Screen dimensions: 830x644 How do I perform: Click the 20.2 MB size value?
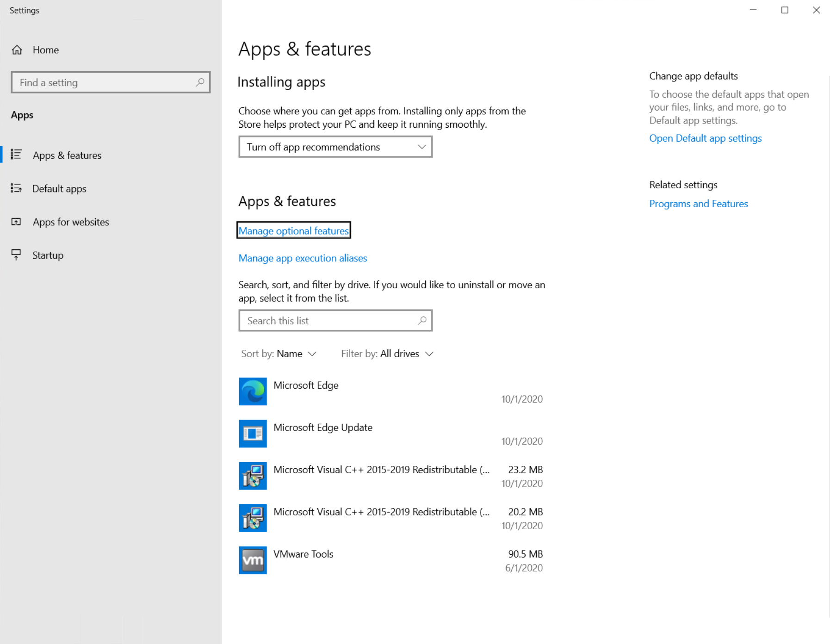(x=526, y=512)
